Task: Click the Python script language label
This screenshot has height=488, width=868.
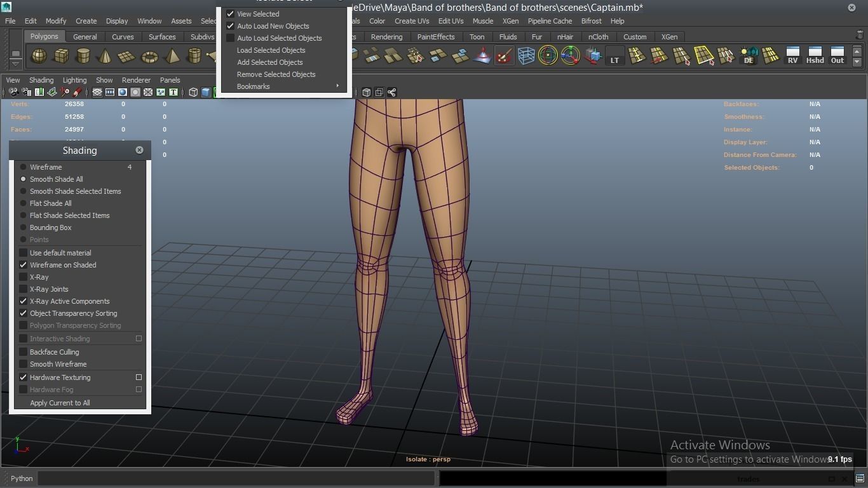Action: tap(22, 478)
